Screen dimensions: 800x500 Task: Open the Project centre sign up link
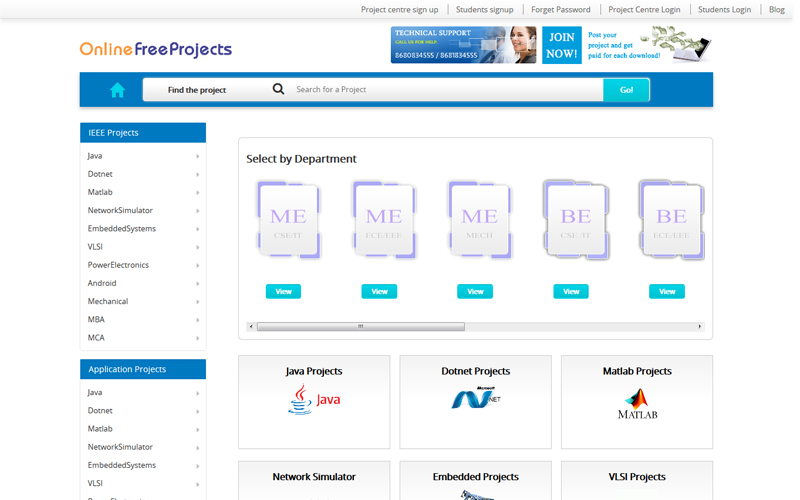point(399,9)
